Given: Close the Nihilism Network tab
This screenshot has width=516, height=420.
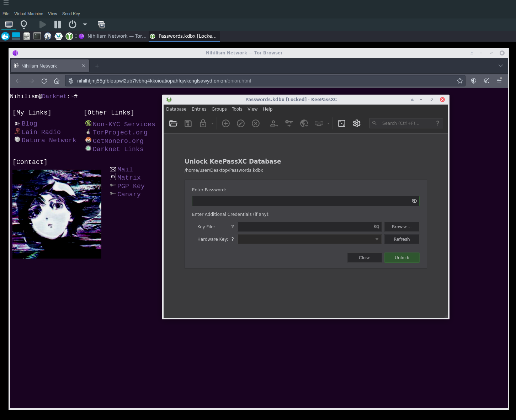Looking at the screenshot, I should (x=84, y=66).
